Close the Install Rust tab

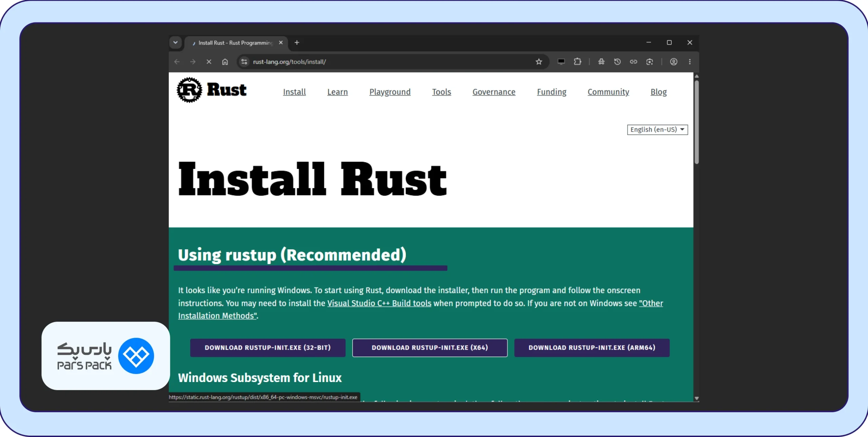coord(281,43)
